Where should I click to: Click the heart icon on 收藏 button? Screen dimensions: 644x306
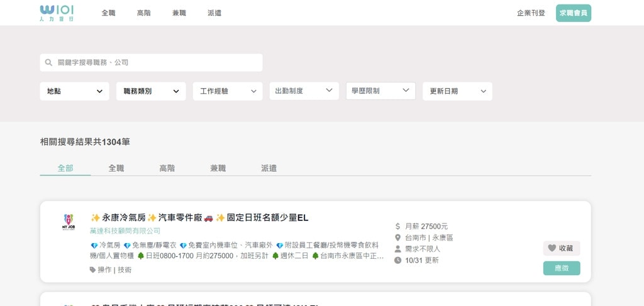(x=552, y=248)
